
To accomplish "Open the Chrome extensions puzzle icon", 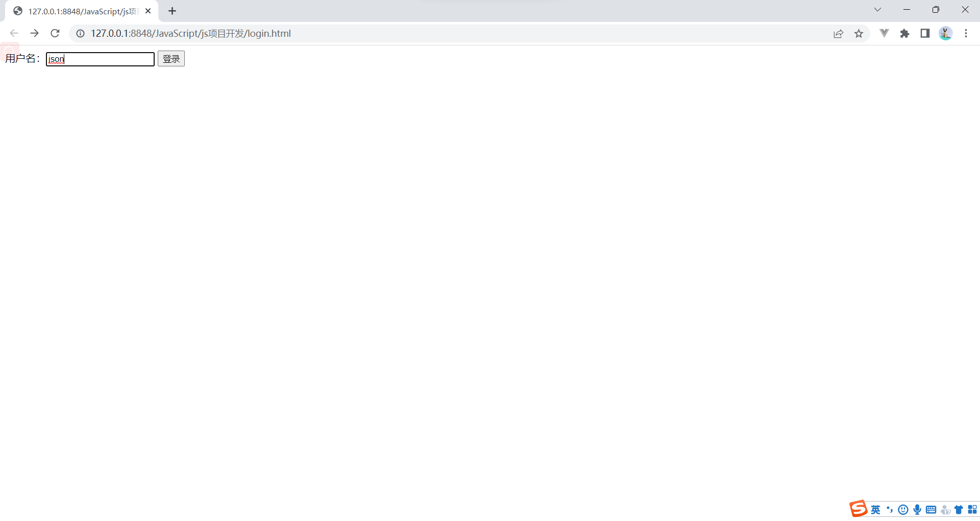I will point(904,33).
